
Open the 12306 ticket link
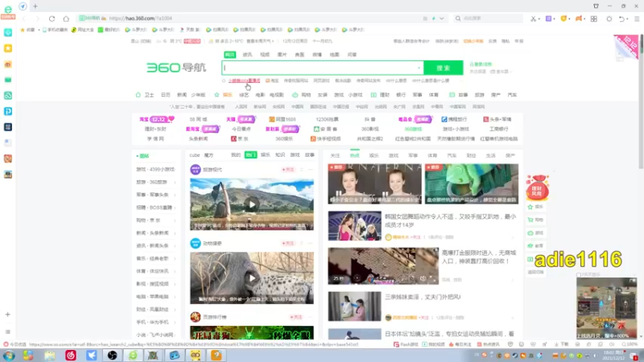pyautogui.click(x=327, y=119)
